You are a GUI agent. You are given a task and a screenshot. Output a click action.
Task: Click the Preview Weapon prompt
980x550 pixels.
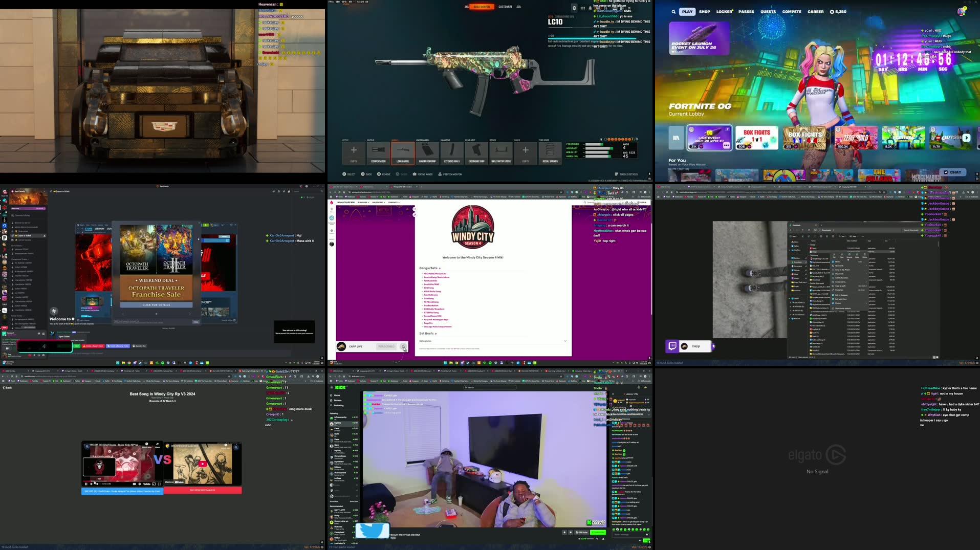click(x=450, y=174)
